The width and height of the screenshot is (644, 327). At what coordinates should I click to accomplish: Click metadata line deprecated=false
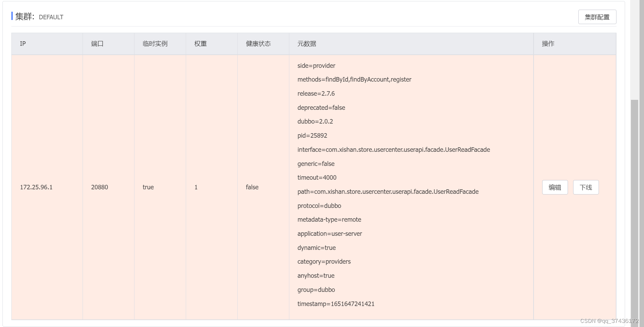coord(321,108)
